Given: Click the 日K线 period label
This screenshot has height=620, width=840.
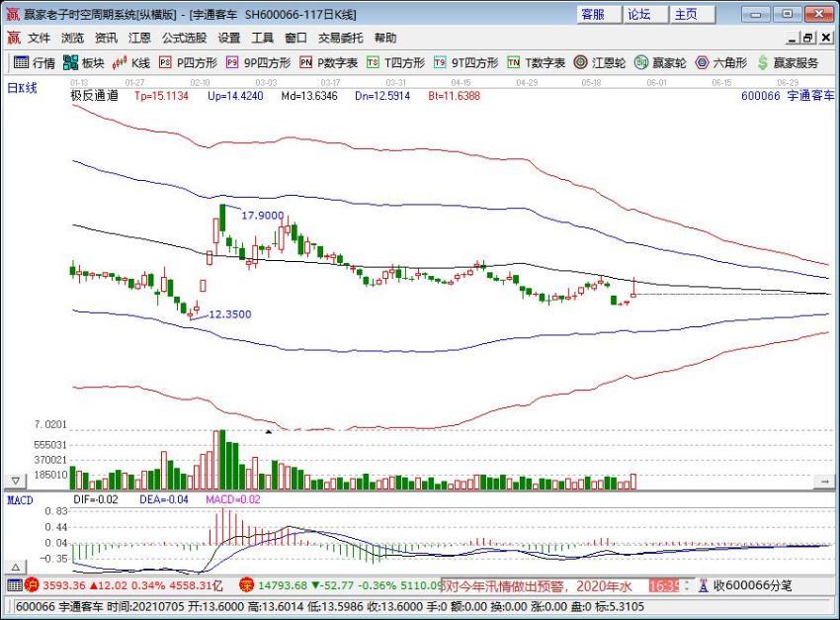Looking at the screenshot, I should [x=22, y=88].
